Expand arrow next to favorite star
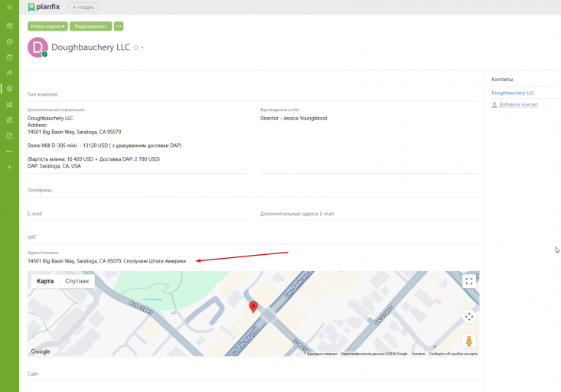The image size is (561, 392). point(142,47)
